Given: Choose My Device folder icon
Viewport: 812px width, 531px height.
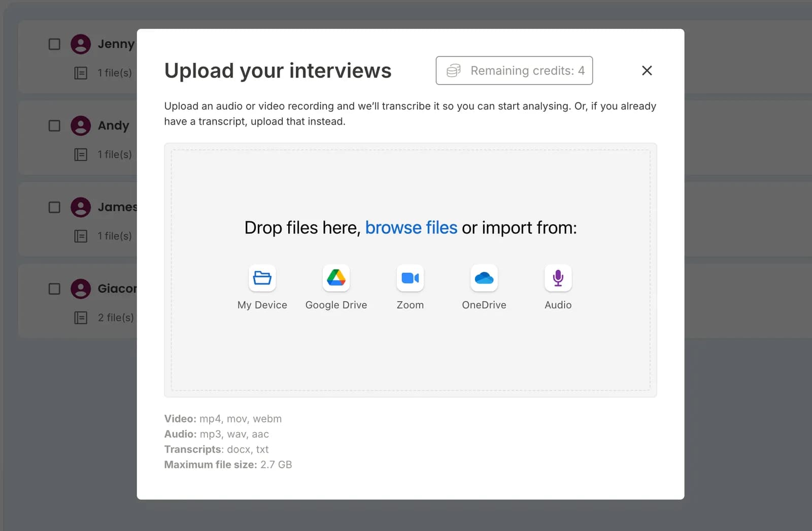Looking at the screenshot, I should [x=262, y=278].
